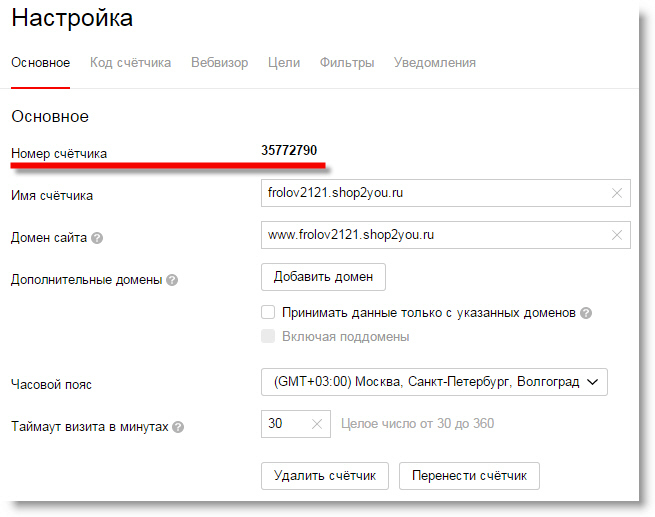Open help icon next to Дополнительные домены

pyautogui.click(x=172, y=280)
